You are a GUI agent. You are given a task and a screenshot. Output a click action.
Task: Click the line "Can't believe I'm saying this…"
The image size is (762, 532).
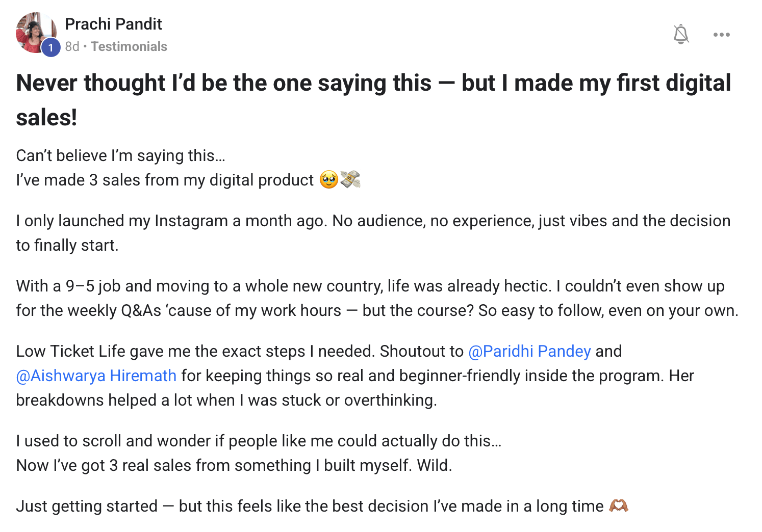pyautogui.click(x=120, y=155)
